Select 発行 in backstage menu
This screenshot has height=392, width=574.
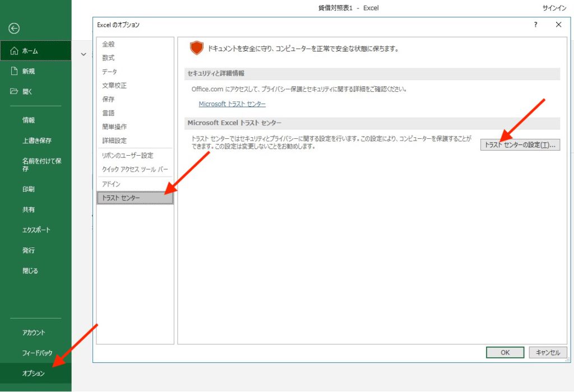click(35, 250)
